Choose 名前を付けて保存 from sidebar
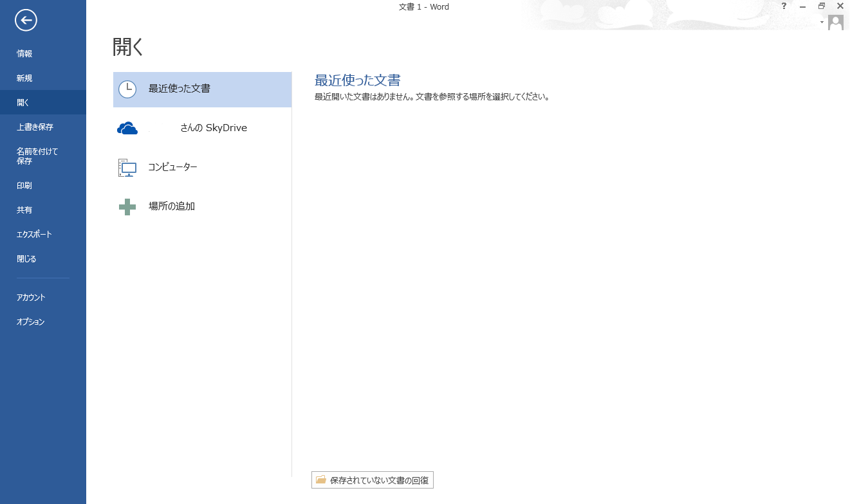 tap(37, 156)
